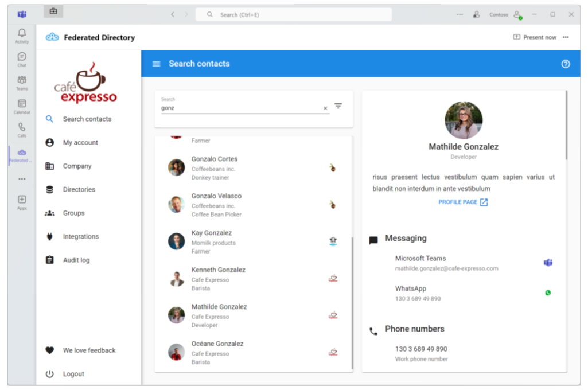Image resolution: width=588 pixels, height=390 pixels.
Task: Expand the ellipsis menu in the Teams rail
Action: [21, 178]
